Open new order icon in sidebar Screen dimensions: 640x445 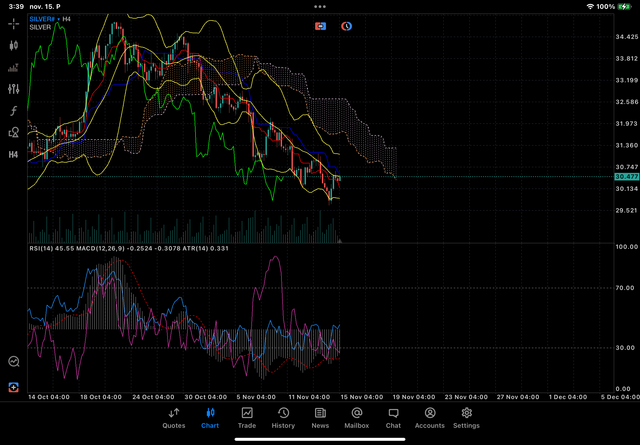pos(13,387)
